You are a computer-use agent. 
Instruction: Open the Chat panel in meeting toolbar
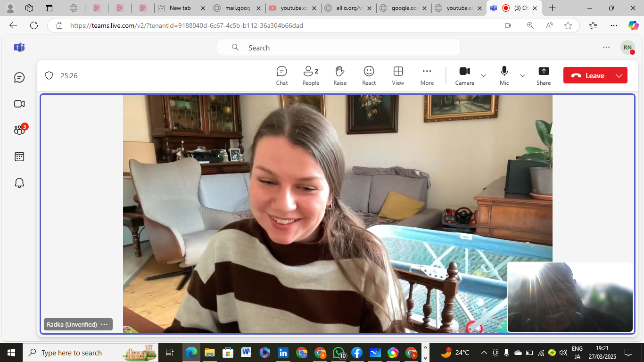tap(281, 75)
